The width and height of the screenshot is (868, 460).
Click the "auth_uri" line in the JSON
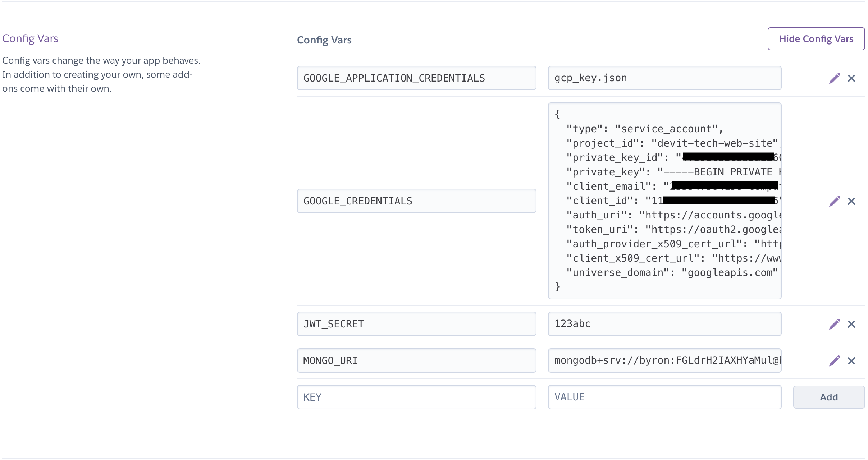click(673, 215)
